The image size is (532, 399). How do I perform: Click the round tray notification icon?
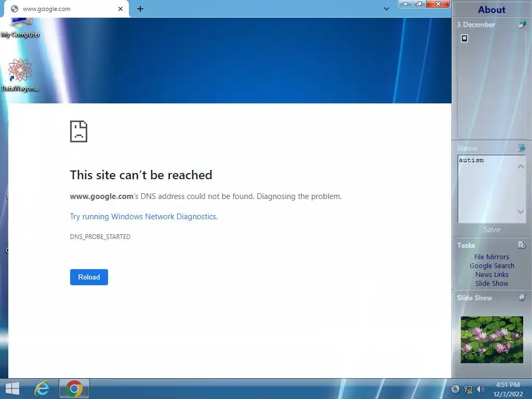pos(455,389)
